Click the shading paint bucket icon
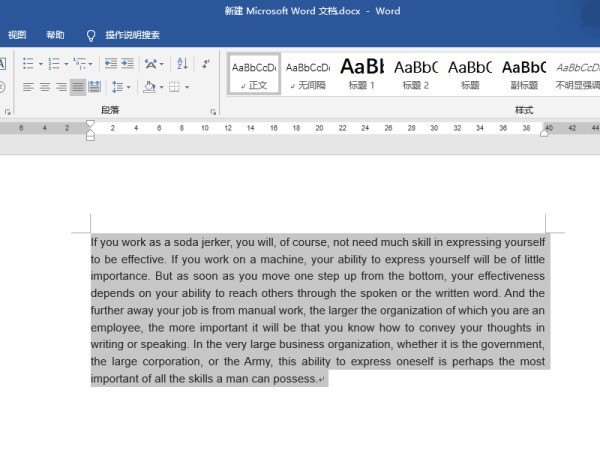The width and height of the screenshot is (600, 450). point(150,87)
